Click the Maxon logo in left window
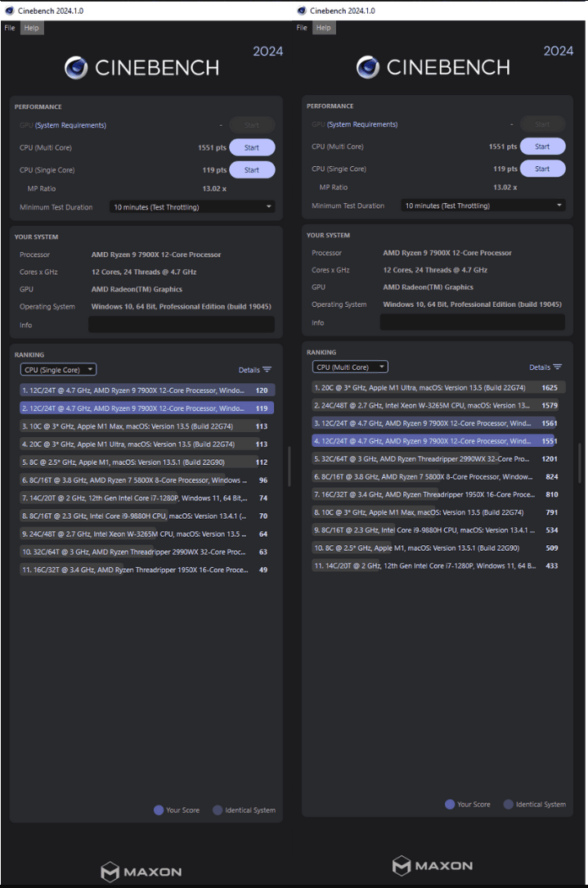588x888 pixels. pos(141,872)
